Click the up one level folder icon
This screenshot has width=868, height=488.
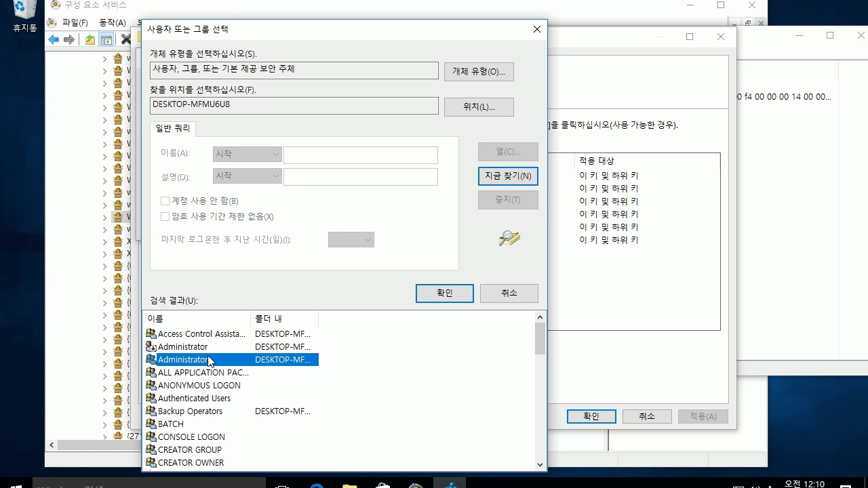click(90, 40)
